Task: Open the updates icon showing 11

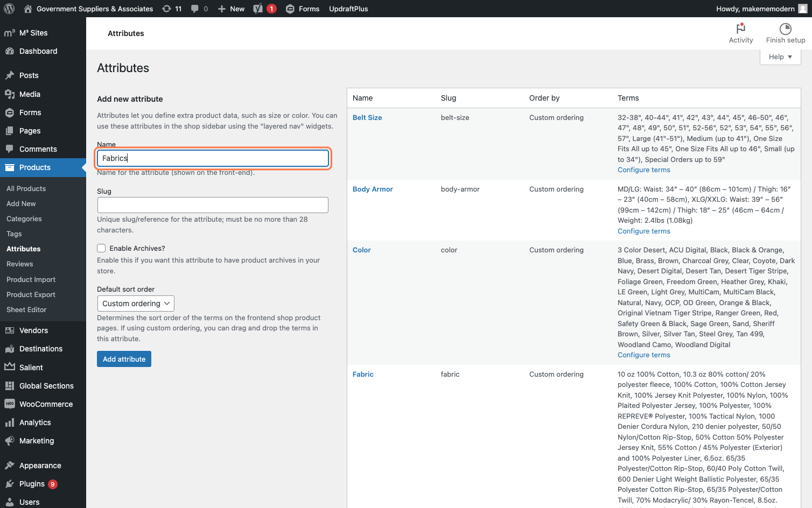Action: tap(167, 9)
